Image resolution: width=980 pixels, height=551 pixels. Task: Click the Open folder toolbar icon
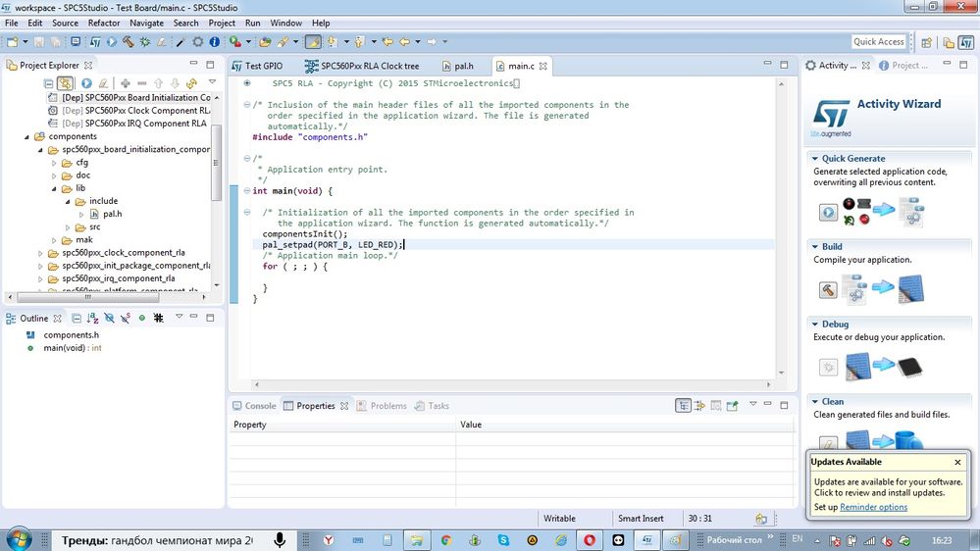point(265,42)
